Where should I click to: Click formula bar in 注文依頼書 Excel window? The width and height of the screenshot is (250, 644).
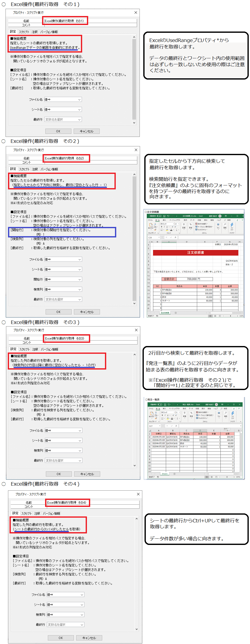(210, 237)
